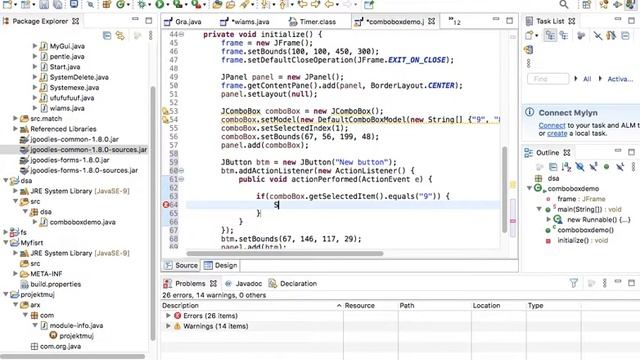Image resolution: width=640 pixels, height=360 pixels.
Task: Click the Package Explorer vertical scrollbar
Action: point(153,212)
